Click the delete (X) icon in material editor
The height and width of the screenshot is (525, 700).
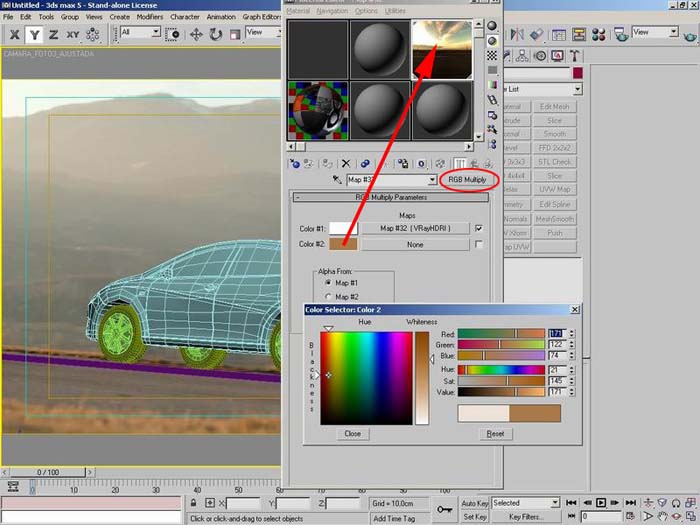click(346, 163)
